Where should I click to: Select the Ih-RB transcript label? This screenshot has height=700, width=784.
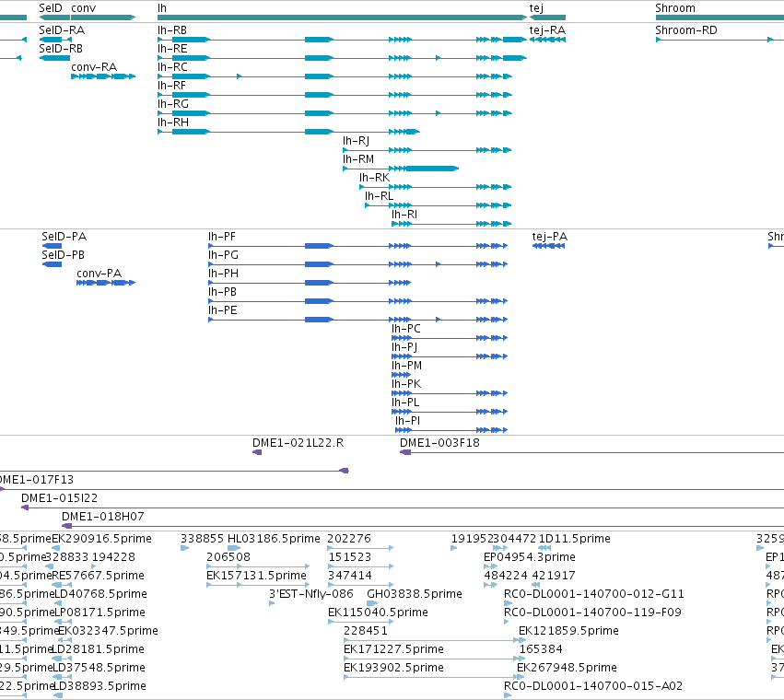pyautogui.click(x=172, y=30)
